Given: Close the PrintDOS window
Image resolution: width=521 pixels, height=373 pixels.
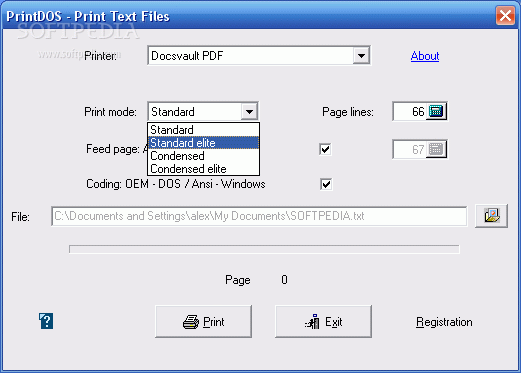Looking at the screenshot, I should (x=505, y=16).
